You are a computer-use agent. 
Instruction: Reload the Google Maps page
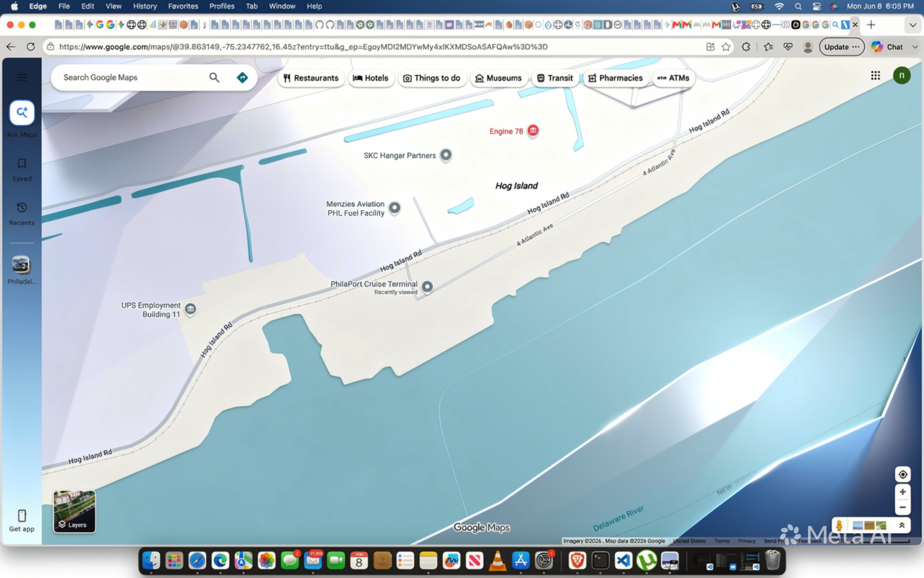(31, 47)
